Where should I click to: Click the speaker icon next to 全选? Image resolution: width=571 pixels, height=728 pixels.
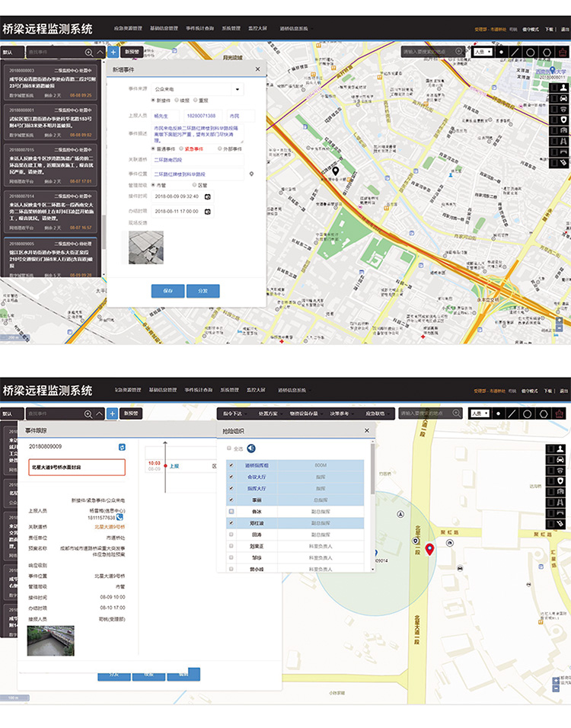[x=250, y=449]
